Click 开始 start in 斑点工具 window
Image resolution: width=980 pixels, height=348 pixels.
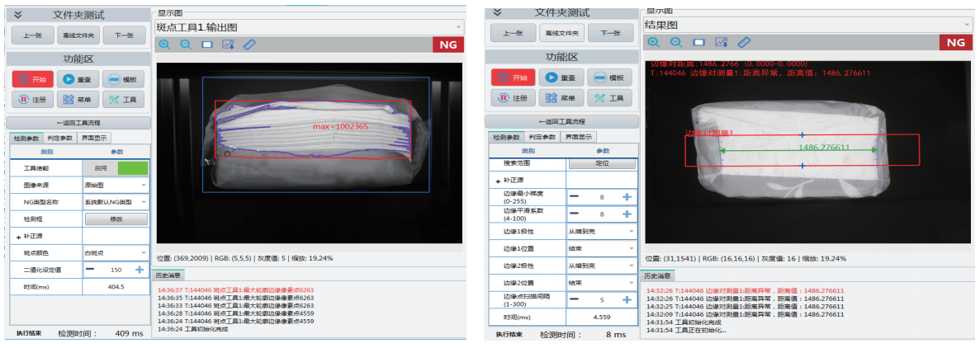point(32,79)
